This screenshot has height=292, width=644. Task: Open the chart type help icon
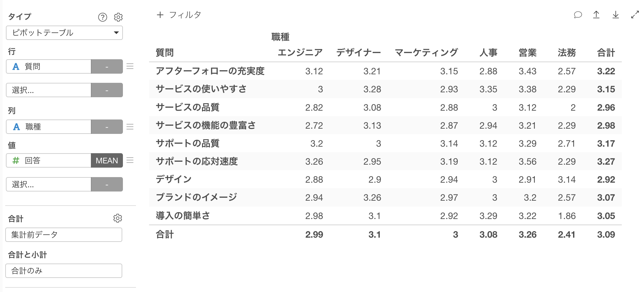pos(103,17)
